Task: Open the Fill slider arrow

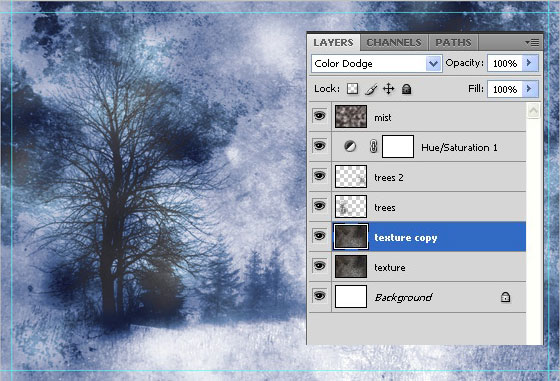Action: (x=530, y=89)
